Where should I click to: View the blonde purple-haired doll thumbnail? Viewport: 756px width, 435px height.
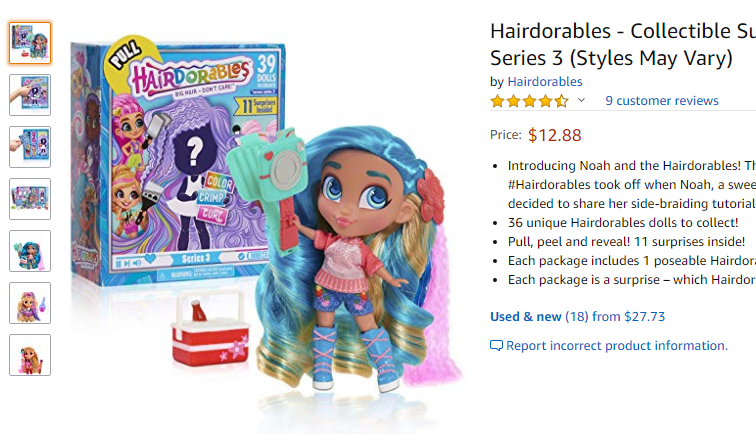[x=30, y=303]
